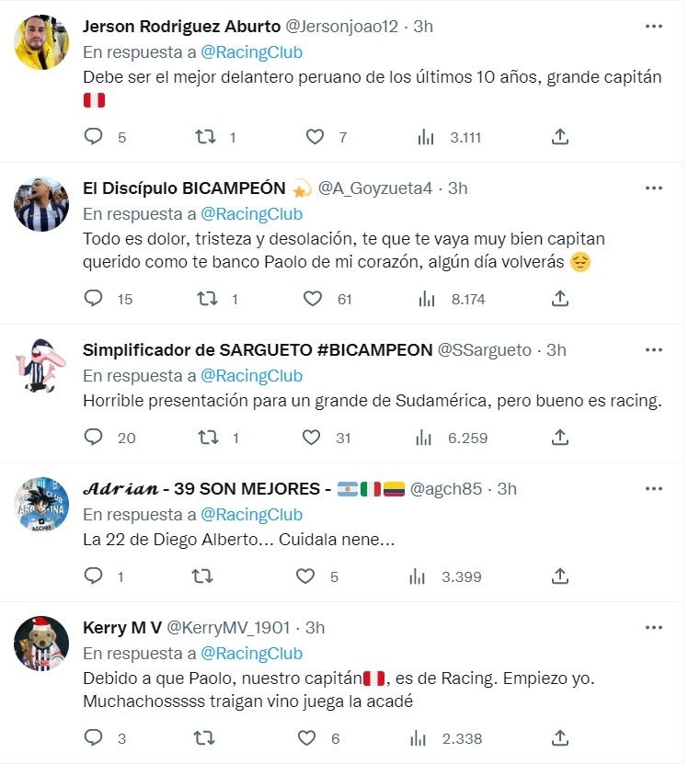700x764 pixels.
Task: Like Kerry M V's tweet
Action: (x=305, y=738)
